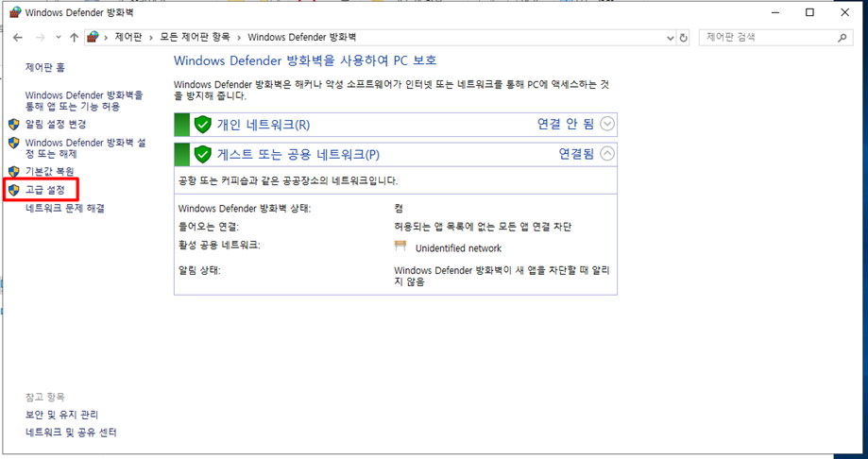This screenshot has width=868, height=459.
Task: Click the '활성 공용 네트워크:' label
Action: coord(219,245)
